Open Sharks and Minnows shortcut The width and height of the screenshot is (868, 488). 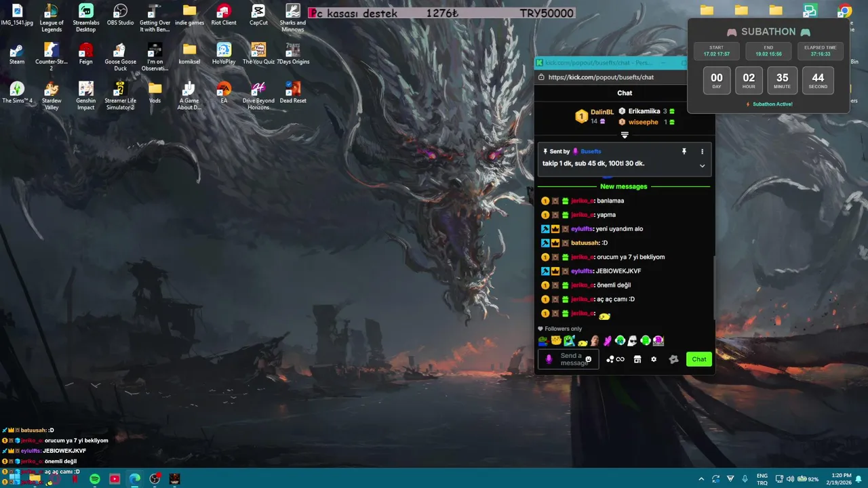point(293,18)
